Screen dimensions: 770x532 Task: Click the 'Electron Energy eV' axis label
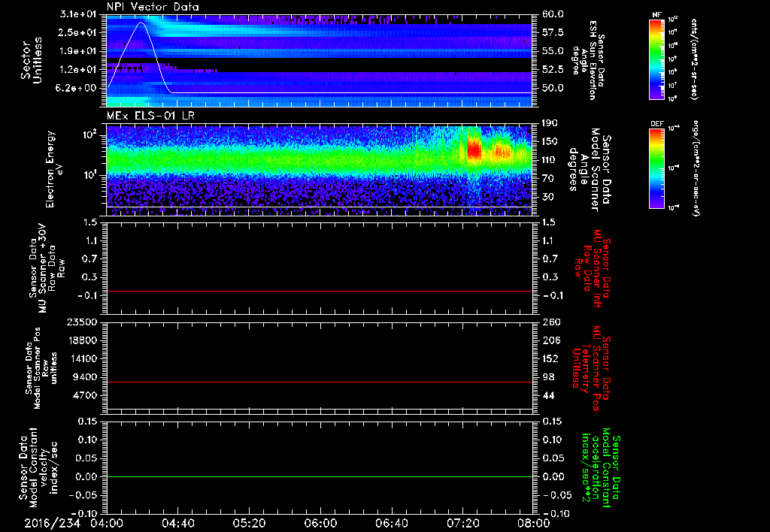[54, 169]
